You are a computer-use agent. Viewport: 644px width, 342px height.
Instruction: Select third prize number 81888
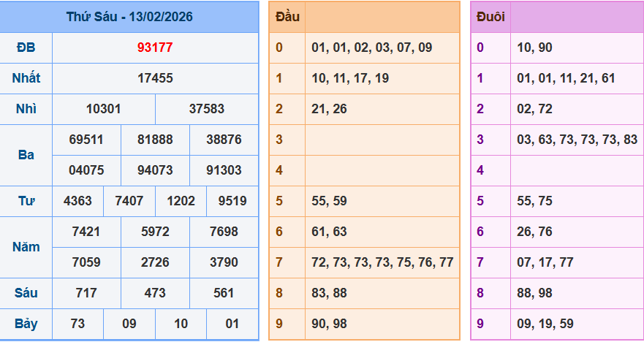click(155, 140)
